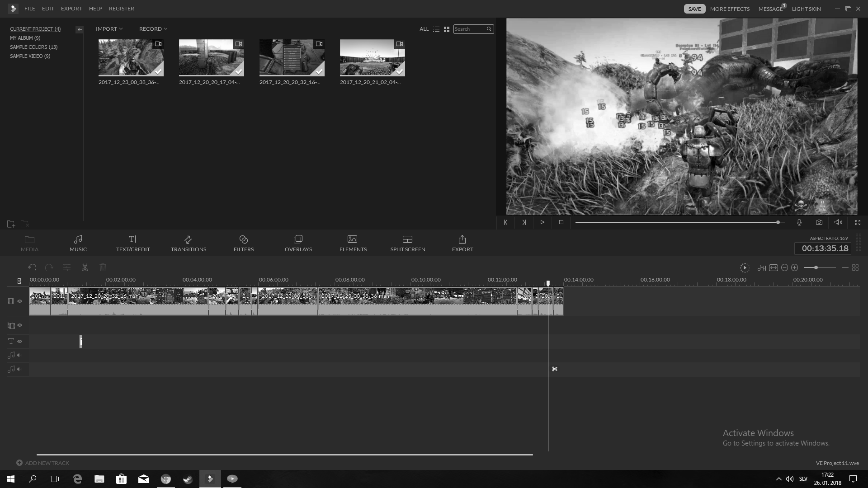The height and width of the screenshot is (488, 868).
Task: Toggle visibility of the text track
Action: [x=20, y=342]
